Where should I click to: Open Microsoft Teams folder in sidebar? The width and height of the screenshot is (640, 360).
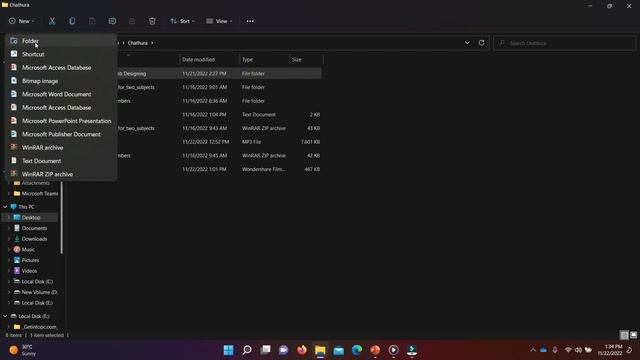[40, 193]
